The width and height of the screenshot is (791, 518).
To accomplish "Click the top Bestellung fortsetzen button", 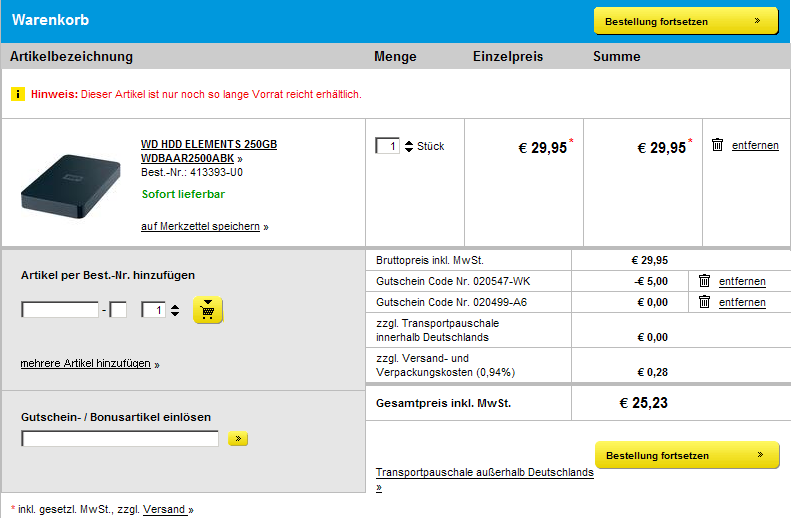I will [685, 20].
